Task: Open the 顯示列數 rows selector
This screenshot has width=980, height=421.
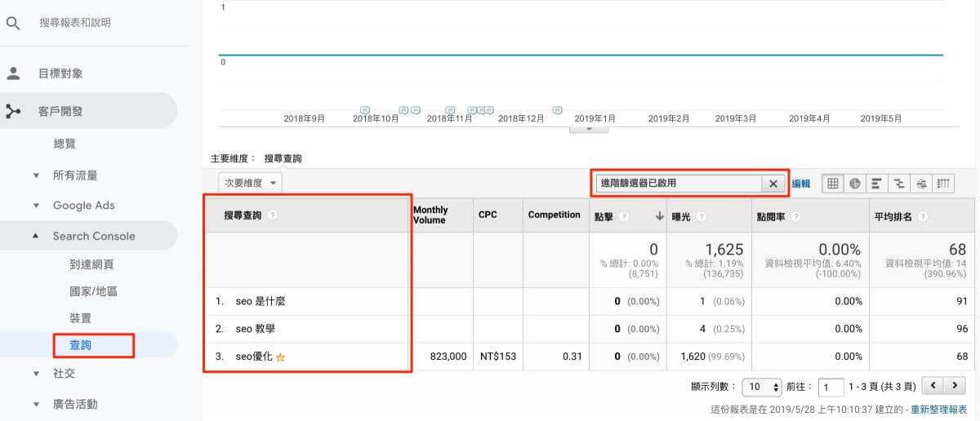Action: click(763, 386)
